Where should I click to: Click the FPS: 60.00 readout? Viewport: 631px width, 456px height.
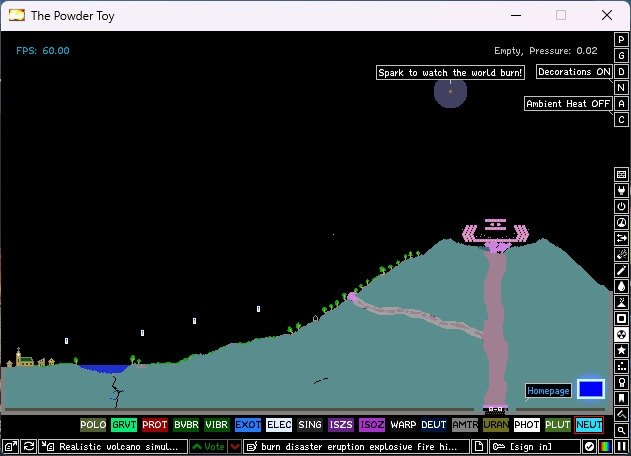click(43, 51)
